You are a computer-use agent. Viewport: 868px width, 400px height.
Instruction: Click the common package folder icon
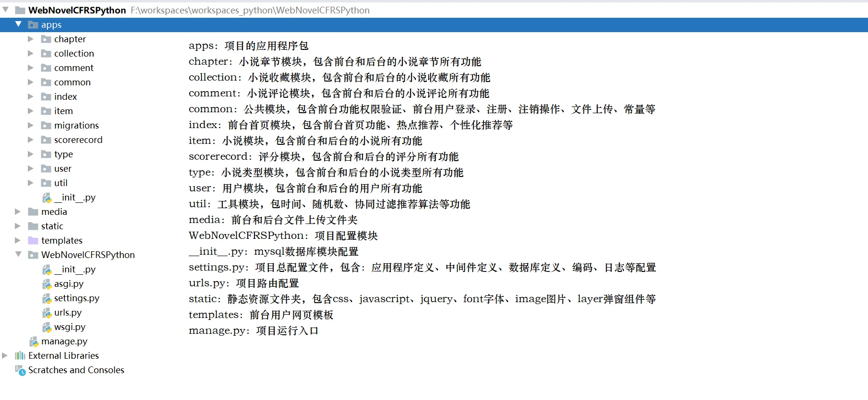46,82
